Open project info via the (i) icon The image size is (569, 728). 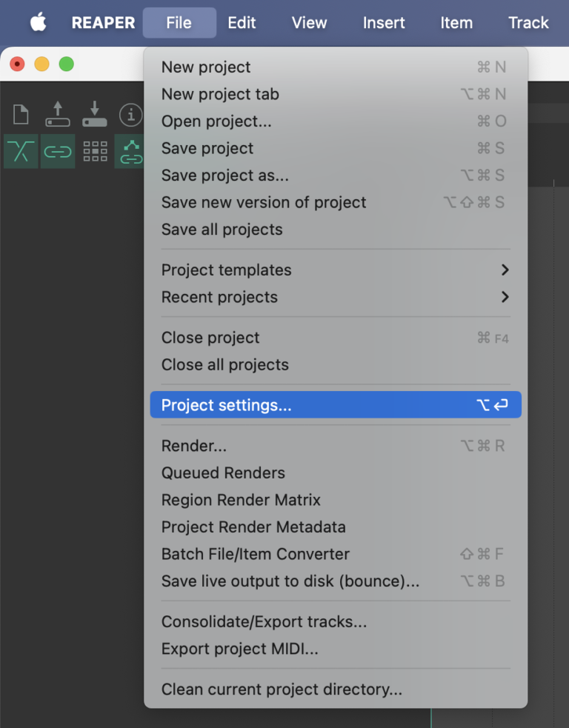(x=131, y=114)
